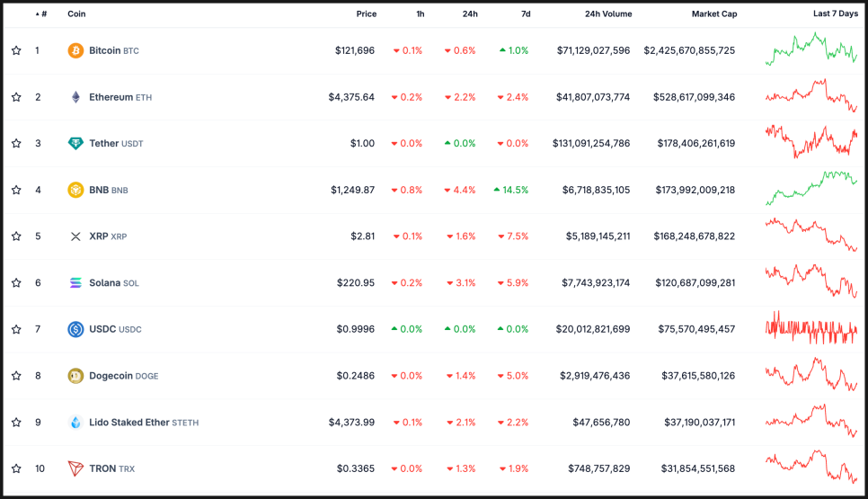Click the Bitcoin logo icon
This screenshot has height=499, width=868.
[75, 50]
